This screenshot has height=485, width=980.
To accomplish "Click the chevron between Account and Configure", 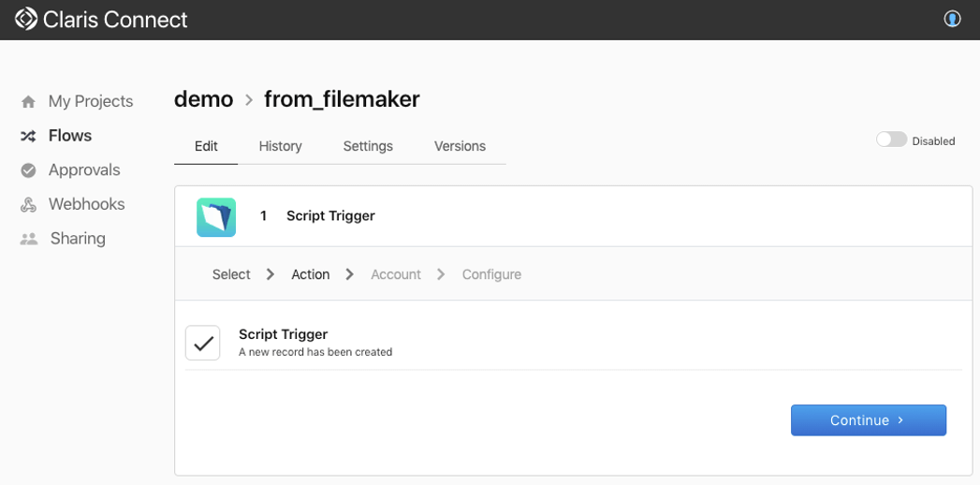I will point(441,274).
